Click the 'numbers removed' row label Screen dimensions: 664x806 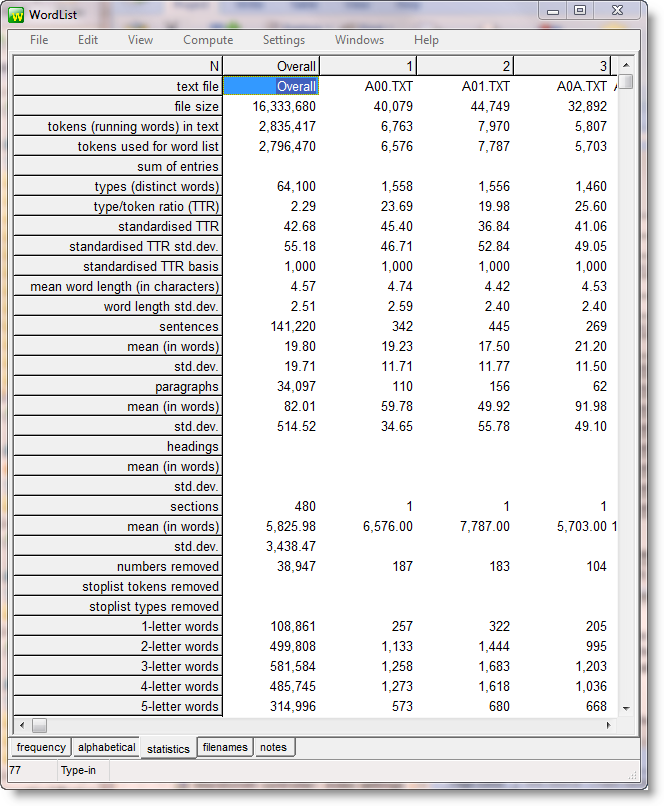coord(118,567)
